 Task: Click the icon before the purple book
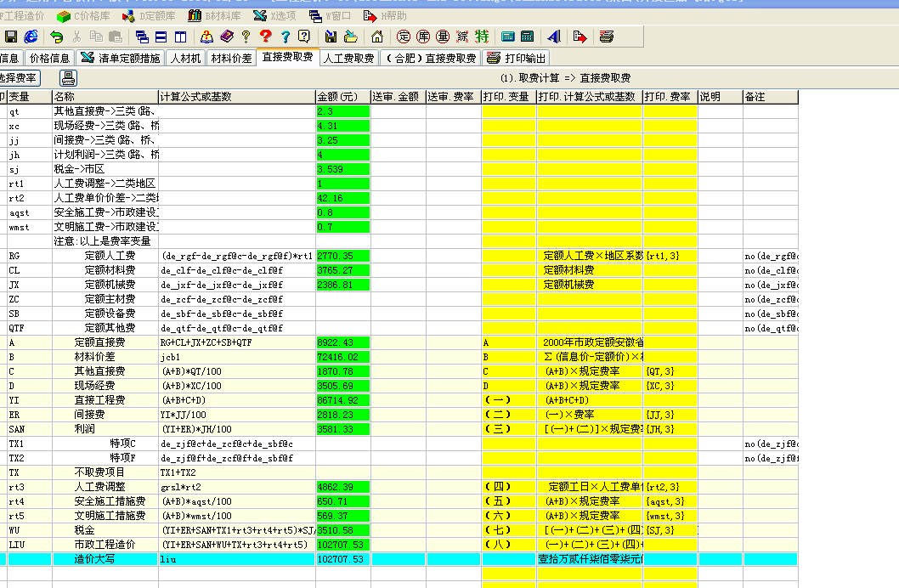point(207,37)
